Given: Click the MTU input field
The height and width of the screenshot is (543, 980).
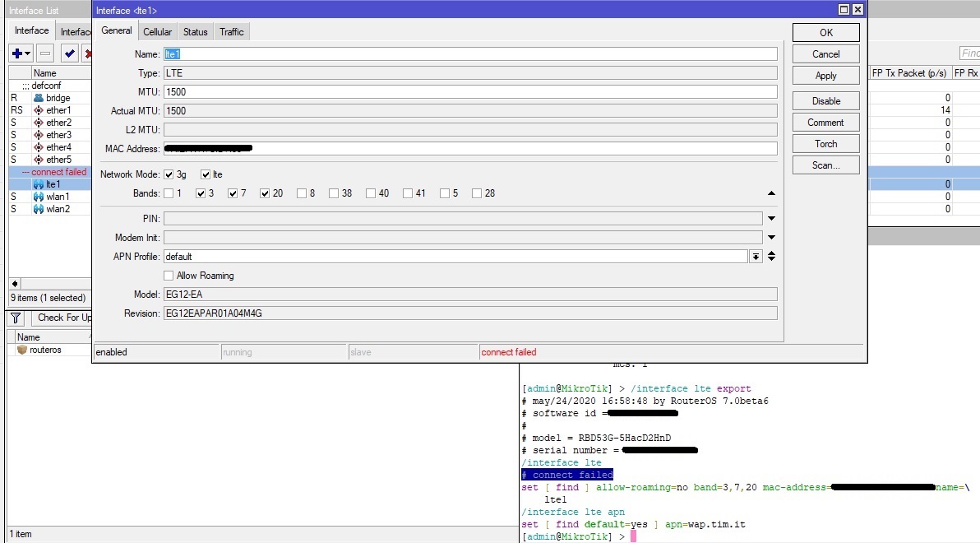Looking at the screenshot, I should pyautogui.click(x=469, y=92).
